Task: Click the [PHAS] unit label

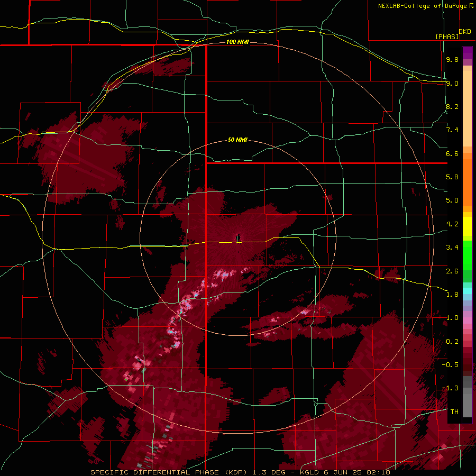Action: coord(447,36)
